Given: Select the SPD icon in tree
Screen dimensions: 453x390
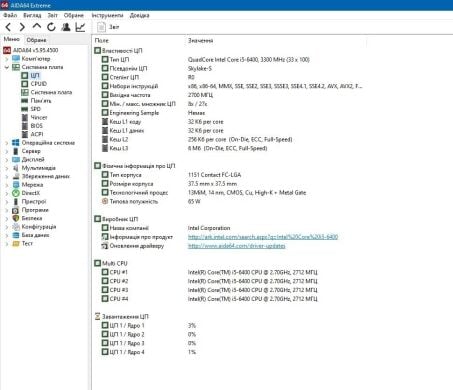Looking at the screenshot, I should (25, 109).
